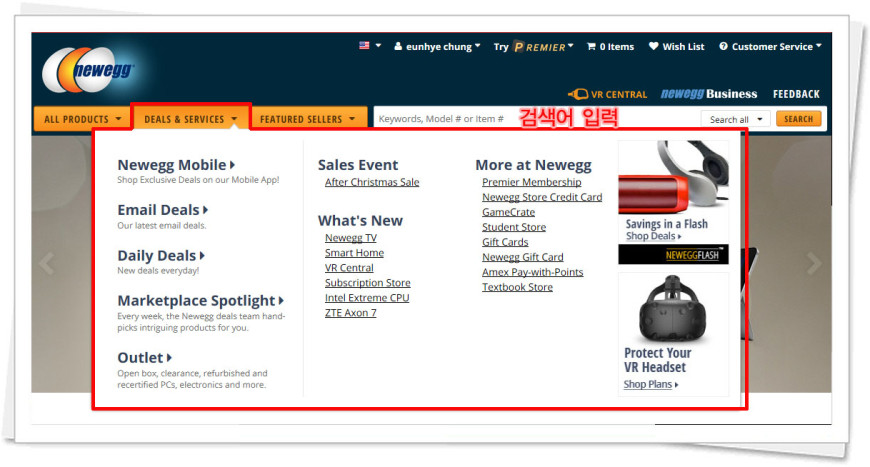Open Amex Pay-with-Points link

click(532, 272)
